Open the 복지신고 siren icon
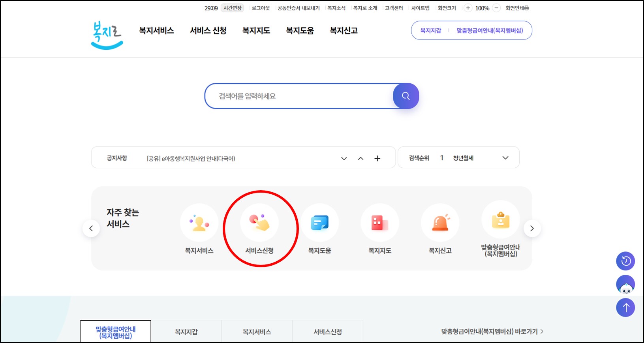The height and width of the screenshot is (343, 644). point(440,223)
